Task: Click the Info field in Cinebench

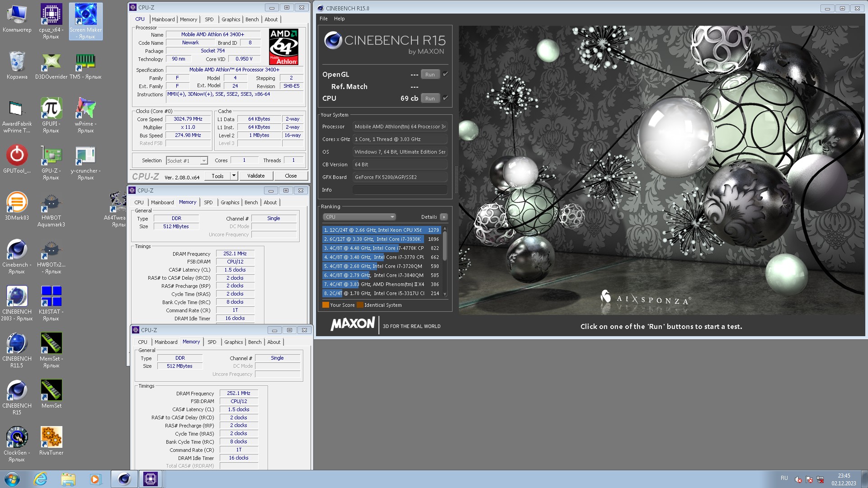Action: click(400, 190)
